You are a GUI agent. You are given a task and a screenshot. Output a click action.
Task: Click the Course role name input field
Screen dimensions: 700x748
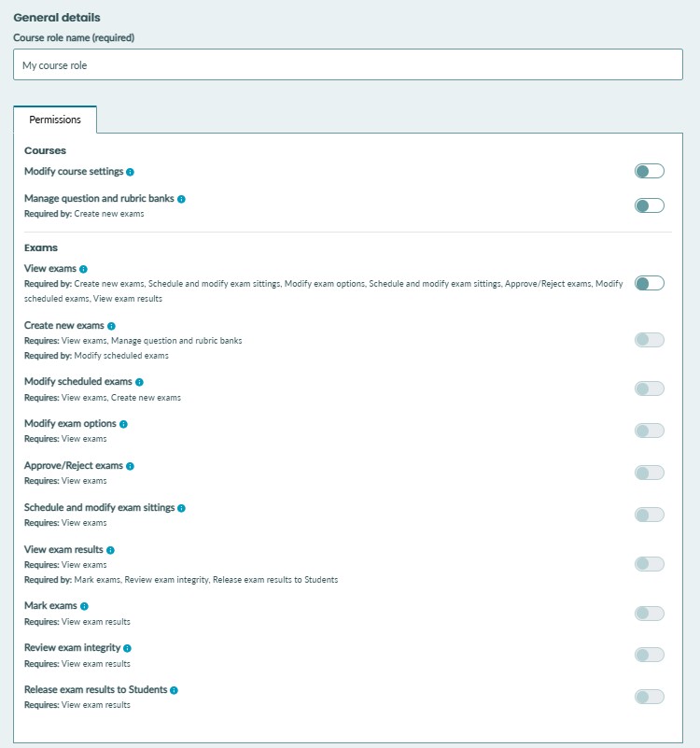pos(348,64)
